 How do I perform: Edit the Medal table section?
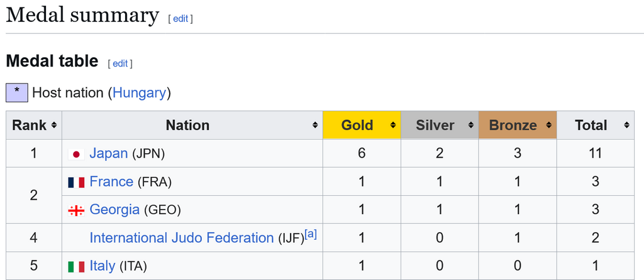120,63
